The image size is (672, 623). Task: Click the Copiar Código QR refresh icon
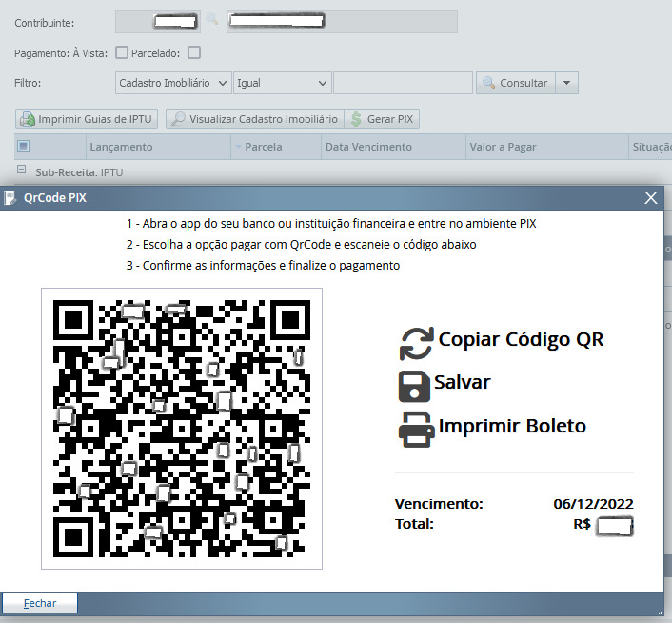click(x=416, y=343)
